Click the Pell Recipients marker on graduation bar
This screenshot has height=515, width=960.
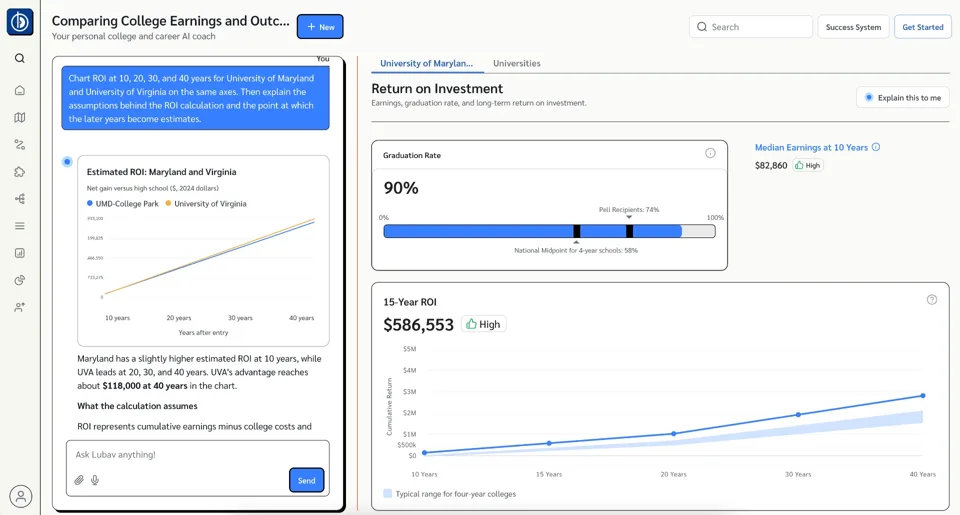629,231
